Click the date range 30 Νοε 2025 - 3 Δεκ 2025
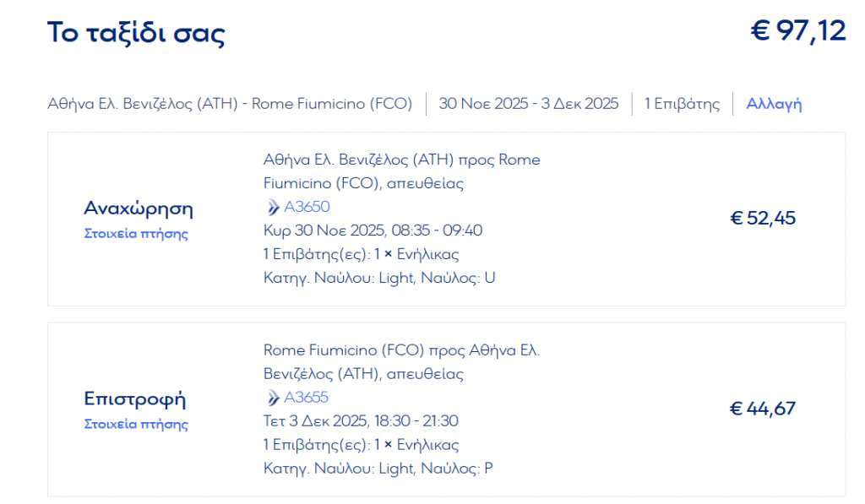The image size is (865, 504). point(529,104)
